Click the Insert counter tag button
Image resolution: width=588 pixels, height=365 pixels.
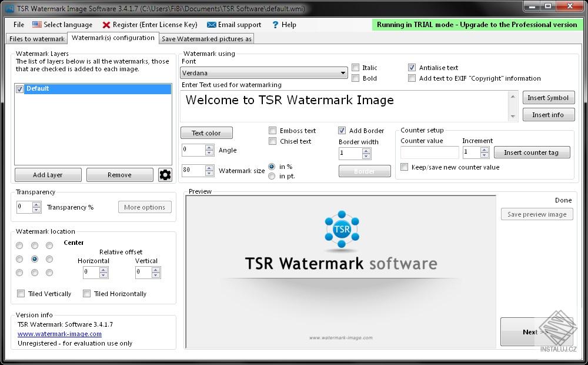coord(532,152)
